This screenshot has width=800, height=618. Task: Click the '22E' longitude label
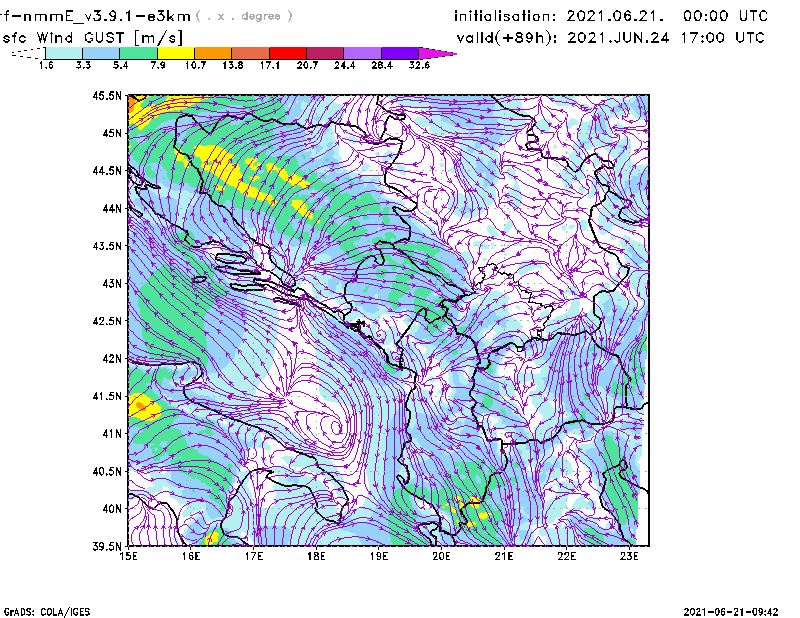567,556
